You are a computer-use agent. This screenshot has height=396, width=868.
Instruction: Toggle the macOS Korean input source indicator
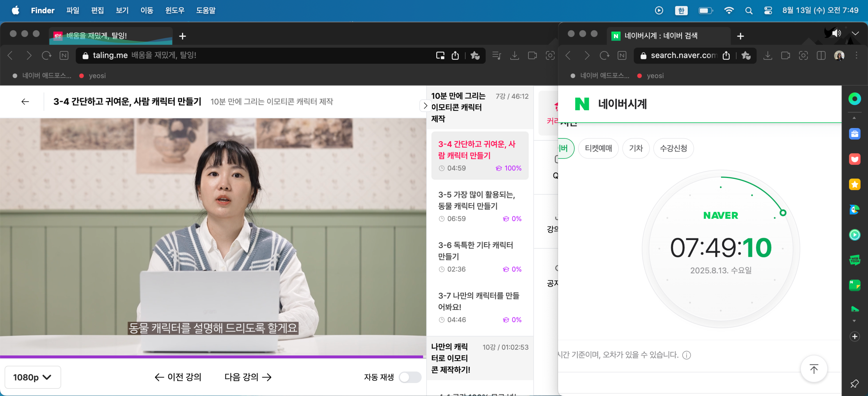681,10
